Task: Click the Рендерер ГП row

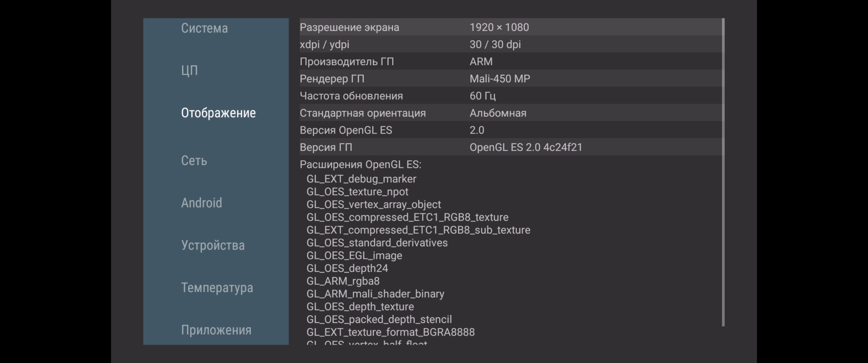Action: [x=511, y=79]
